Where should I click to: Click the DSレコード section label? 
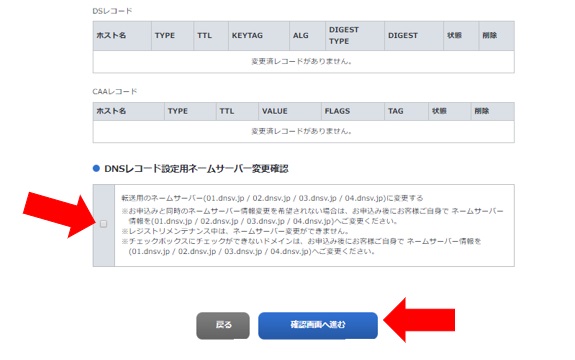(x=112, y=11)
